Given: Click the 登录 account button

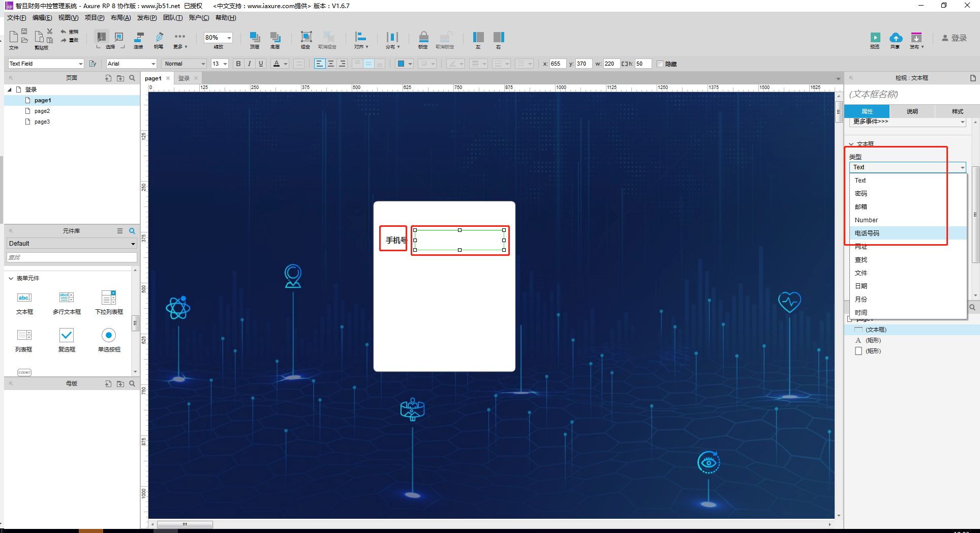Looking at the screenshot, I should click(954, 38).
